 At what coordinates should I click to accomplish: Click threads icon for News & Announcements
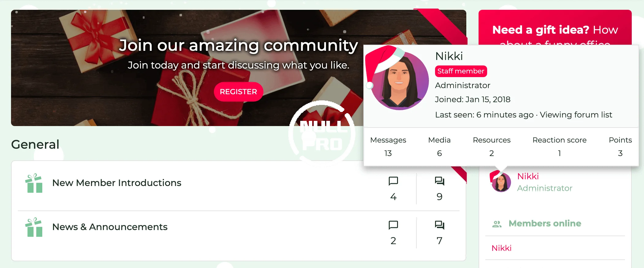(x=393, y=225)
